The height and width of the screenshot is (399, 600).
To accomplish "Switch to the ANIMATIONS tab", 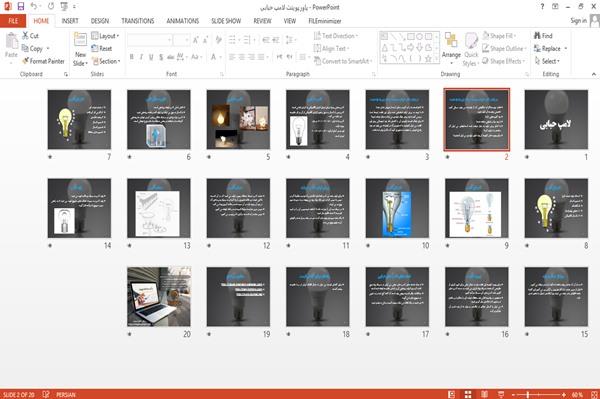I will [183, 21].
